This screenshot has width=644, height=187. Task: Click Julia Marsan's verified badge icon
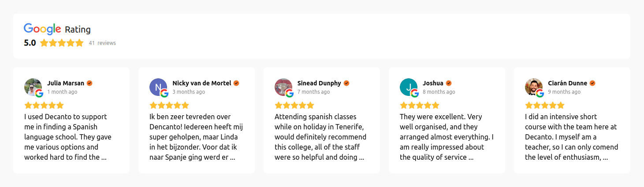click(89, 83)
